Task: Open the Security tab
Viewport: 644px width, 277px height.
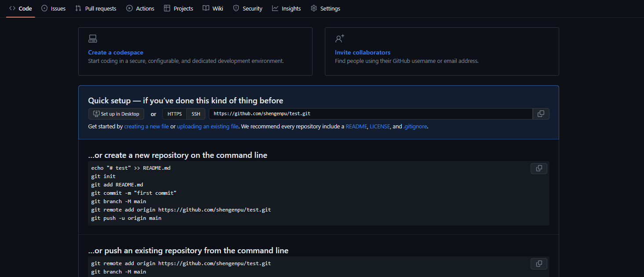Action: (x=247, y=8)
